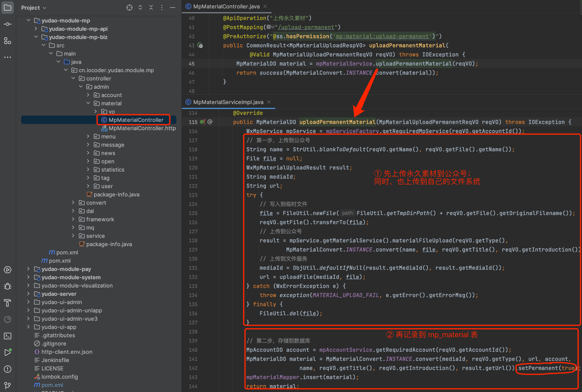Open the Terminal tool window
The width and height of the screenshot is (582, 392).
pos(7,336)
